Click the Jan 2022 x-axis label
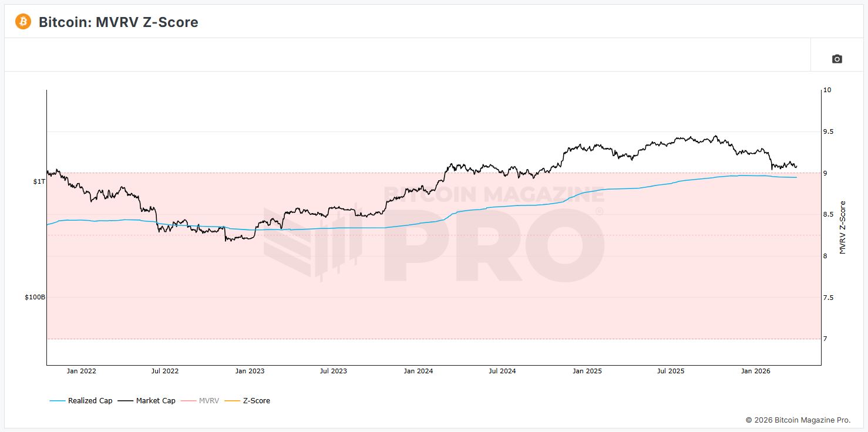The width and height of the screenshot is (868, 432). click(x=81, y=371)
